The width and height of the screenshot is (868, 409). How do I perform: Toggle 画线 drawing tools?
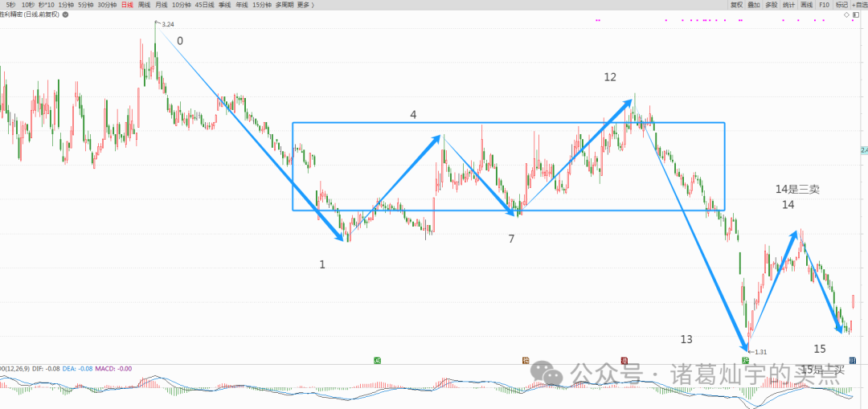coord(806,5)
